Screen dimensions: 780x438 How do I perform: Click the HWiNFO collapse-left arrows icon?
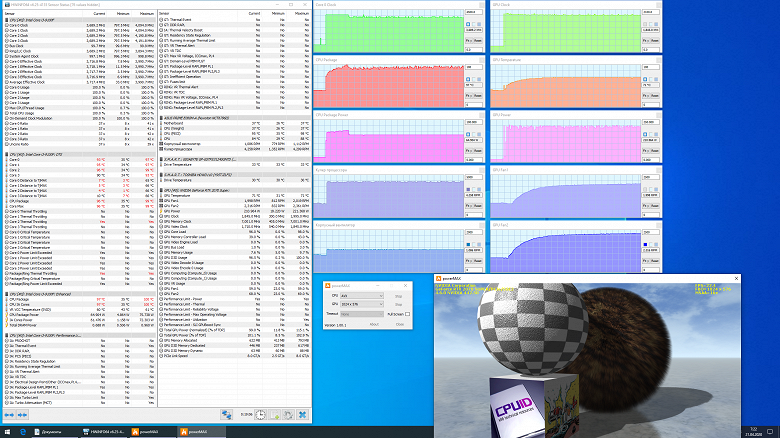point(9,415)
